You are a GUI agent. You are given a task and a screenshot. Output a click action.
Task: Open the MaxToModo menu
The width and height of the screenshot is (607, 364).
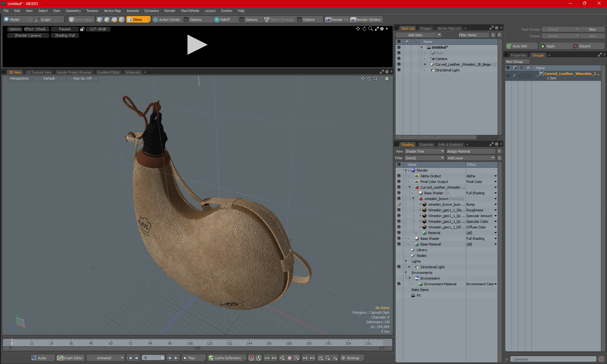pyautogui.click(x=190, y=11)
